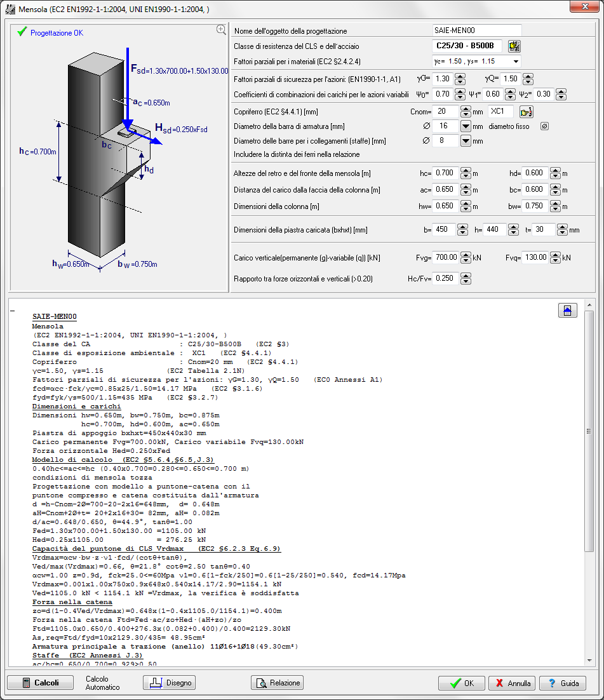This screenshot has width=604, height=700.
Task: Click the γQ value field showing 1.50
Action: [x=511, y=79]
